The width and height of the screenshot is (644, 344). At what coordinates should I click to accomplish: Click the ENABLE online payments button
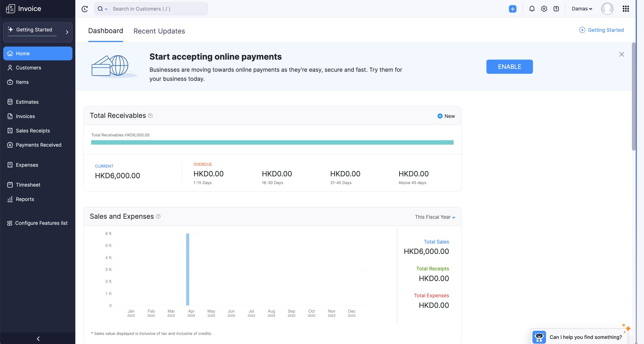click(x=510, y=67)
